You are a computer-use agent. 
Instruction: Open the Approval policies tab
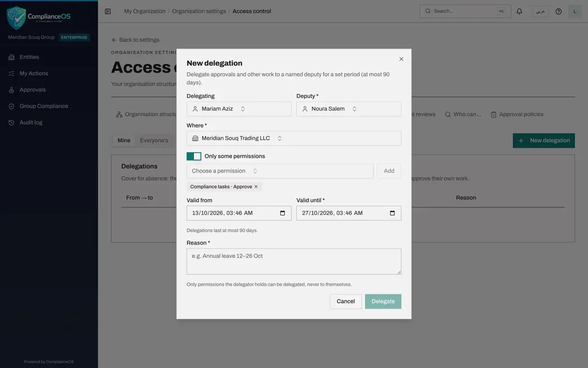[517, 115]
